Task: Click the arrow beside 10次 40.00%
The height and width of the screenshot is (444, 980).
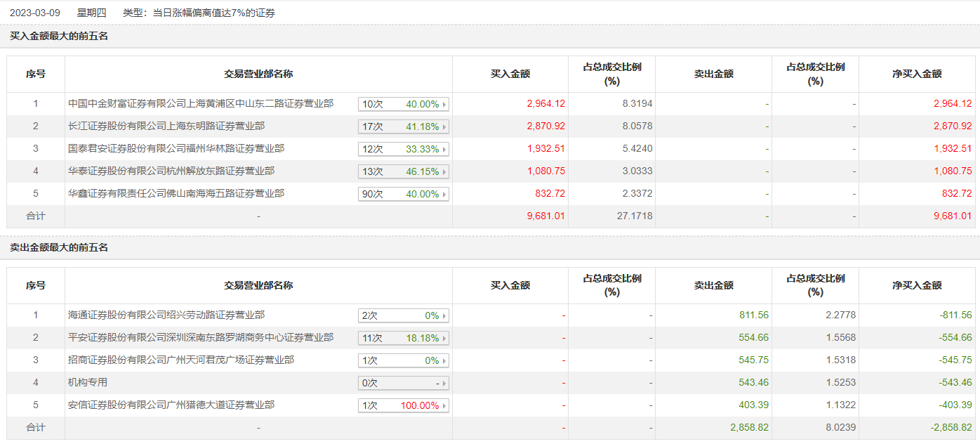Action: (444, 105)
